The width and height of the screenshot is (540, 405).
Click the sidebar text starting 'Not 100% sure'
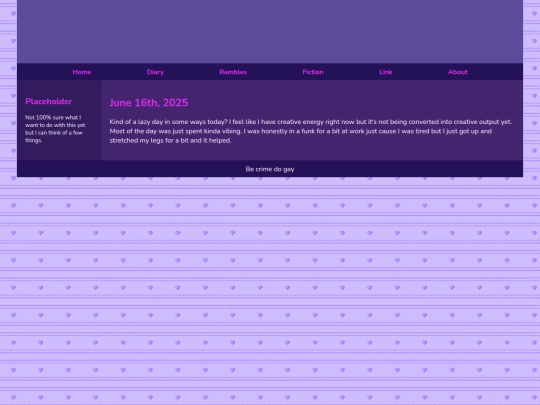55,129
